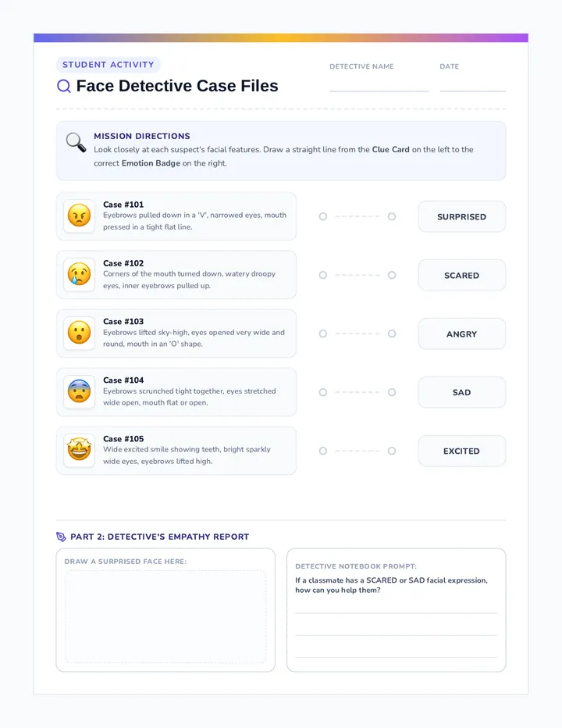
Task: Click inside the dashed surprised face drawing box
Action: pyautogui.click(x=165, y=616)
